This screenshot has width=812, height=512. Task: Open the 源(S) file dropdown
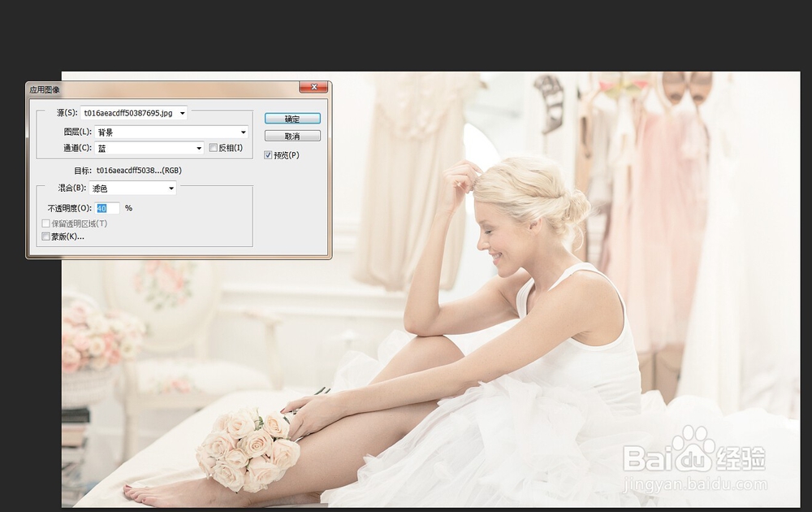134,113
